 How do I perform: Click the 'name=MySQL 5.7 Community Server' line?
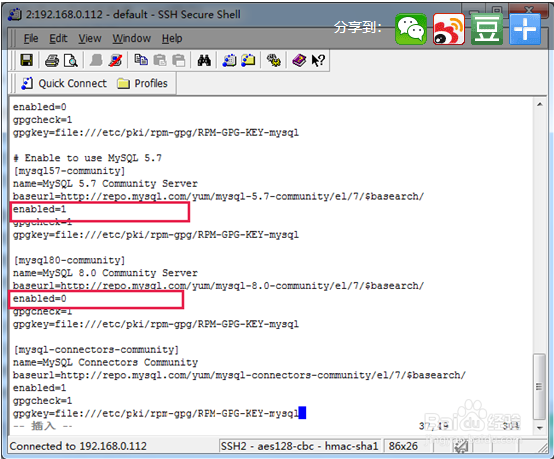(x=105, y=184)
